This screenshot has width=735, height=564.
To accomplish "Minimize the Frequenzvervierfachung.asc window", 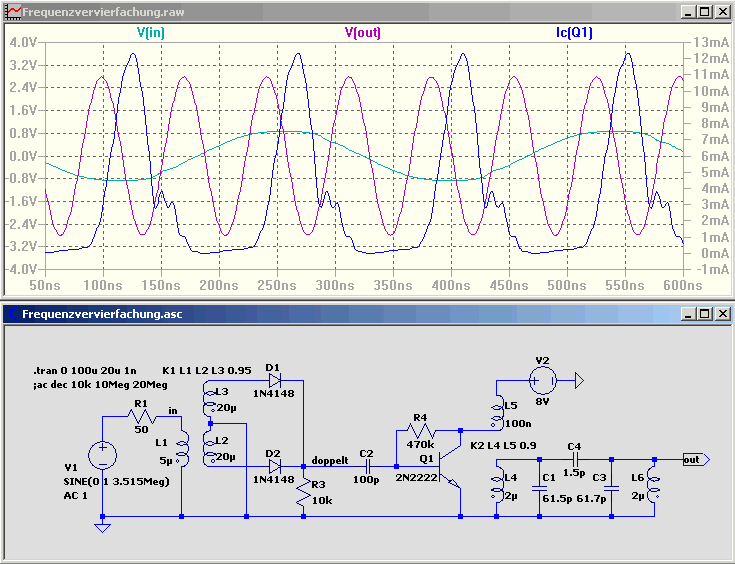I will click(688, 314).
